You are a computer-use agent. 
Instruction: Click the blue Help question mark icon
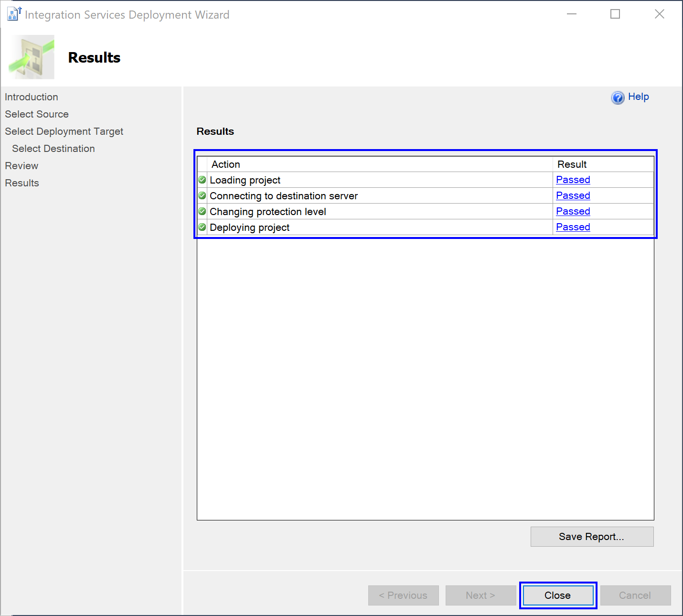tap(618, 97)
